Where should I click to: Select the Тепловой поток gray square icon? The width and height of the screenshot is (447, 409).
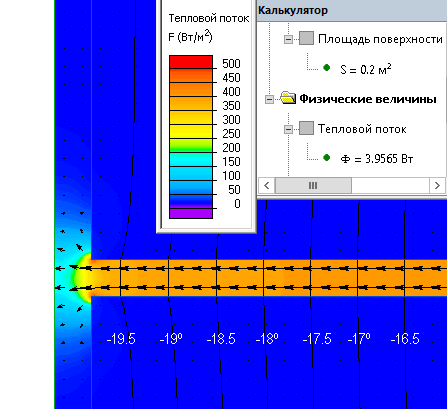(x=306, y=128)
